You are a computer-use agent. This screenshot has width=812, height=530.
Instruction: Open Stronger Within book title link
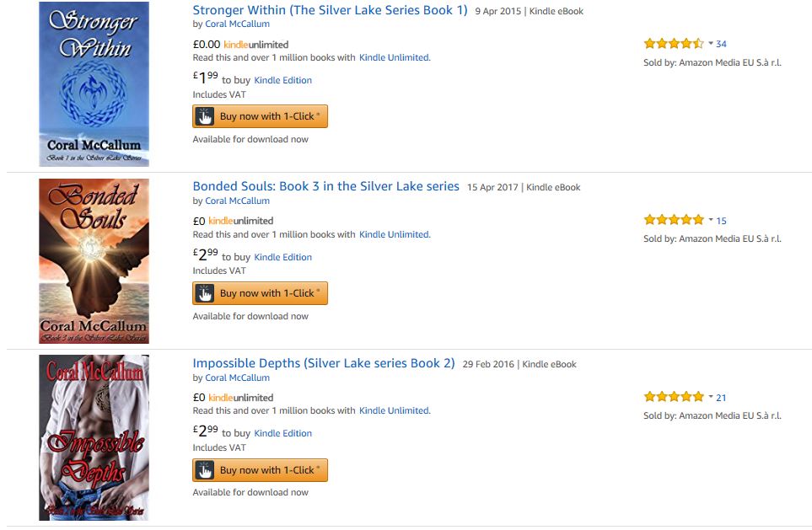[x=330, y=11]
